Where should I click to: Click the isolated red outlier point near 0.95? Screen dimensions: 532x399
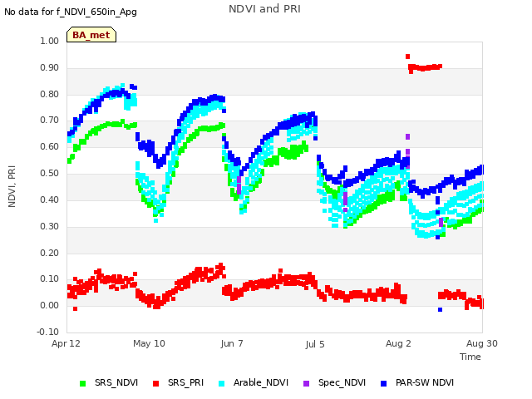pos(408,57)
